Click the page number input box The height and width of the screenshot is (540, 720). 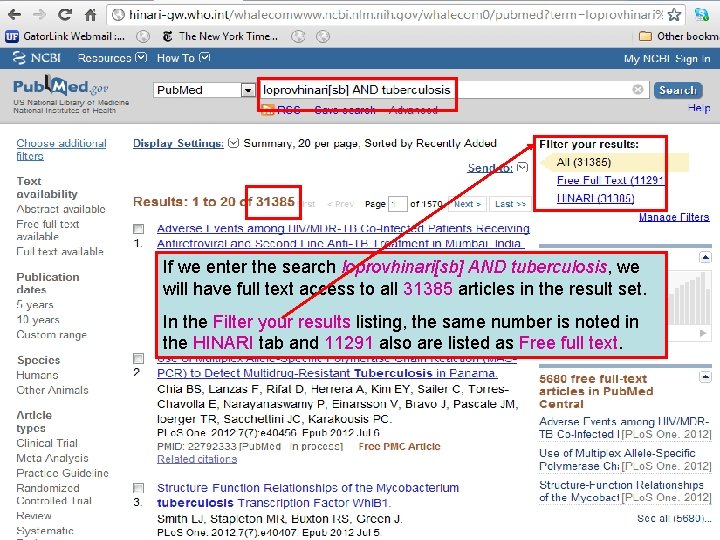(398, 204)
